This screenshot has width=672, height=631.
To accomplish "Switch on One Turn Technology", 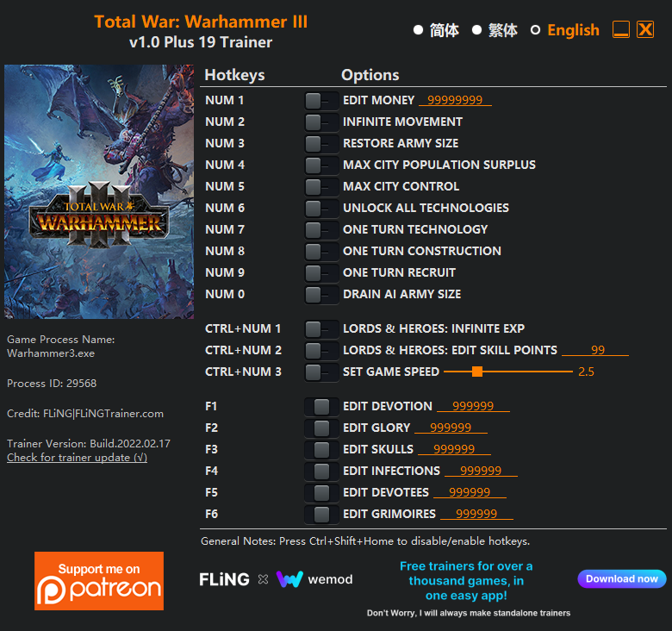I will [x=321, y=230].
